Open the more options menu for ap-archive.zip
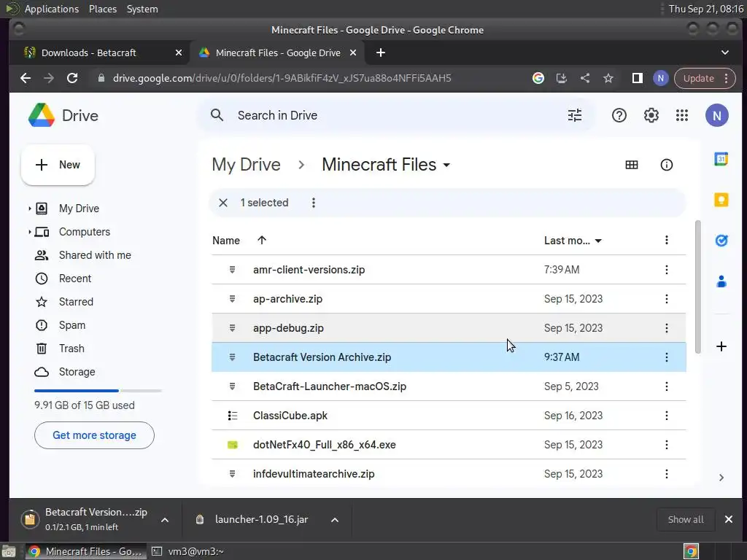747x560 pixels. (x=666, y=299)
